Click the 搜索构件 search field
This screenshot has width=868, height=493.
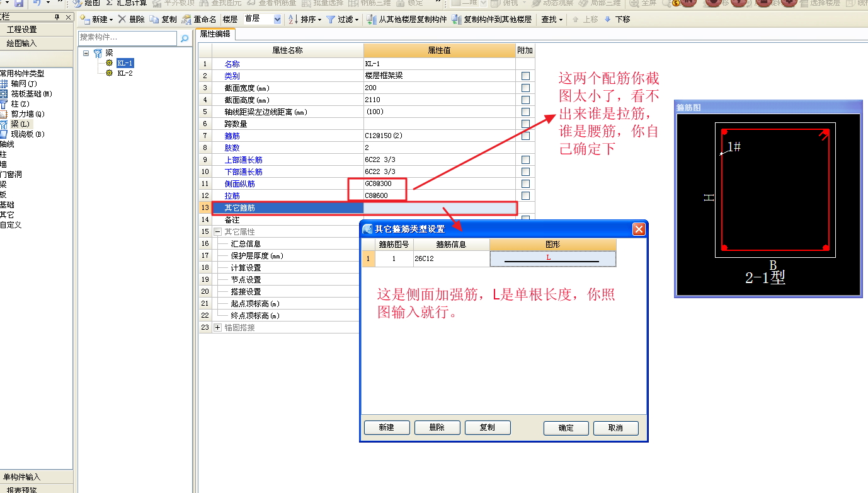(x=128, y=38)
